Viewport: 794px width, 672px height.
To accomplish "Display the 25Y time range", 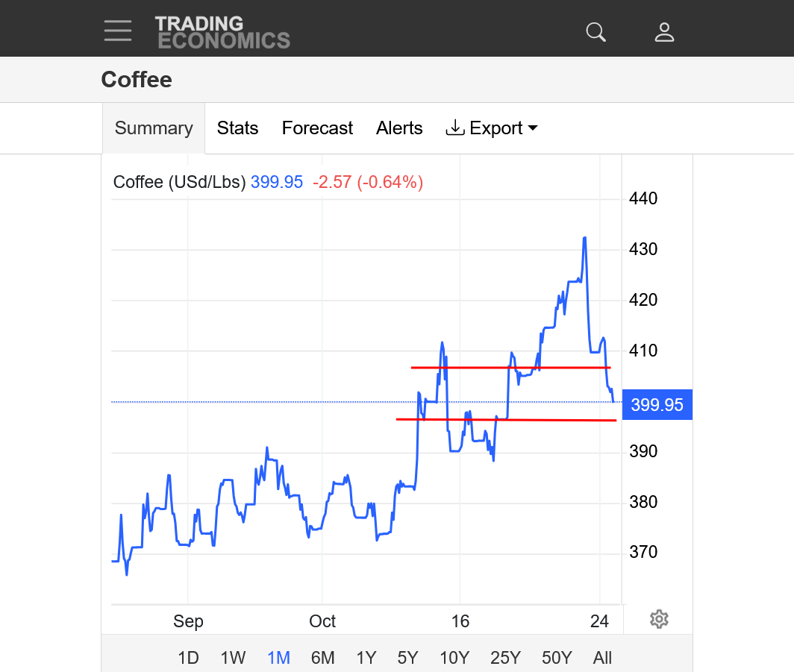I will 505,658.
